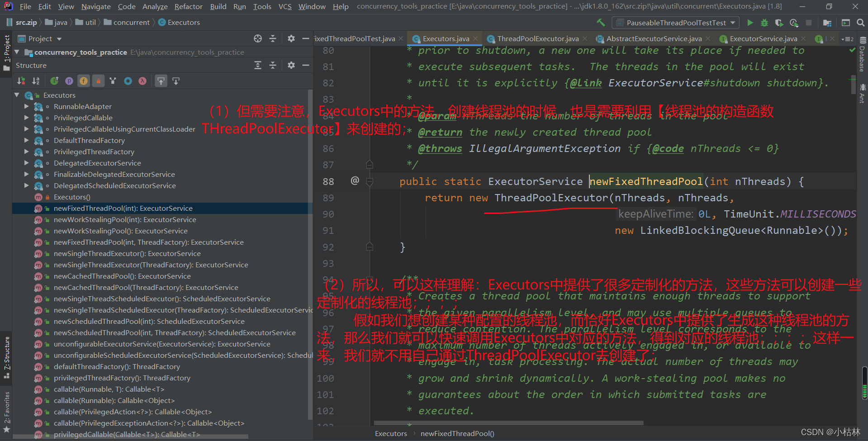Switch to ExecutorService.java tab
The width and height of the screenshot is (868, 441).
pos(764,39)
